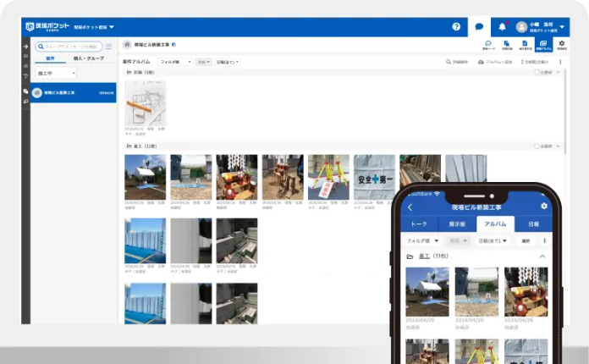The width and height of the screenshot is (589, 364).
Task: Open the user account dropdown arrow
Action: click(562, 27)
